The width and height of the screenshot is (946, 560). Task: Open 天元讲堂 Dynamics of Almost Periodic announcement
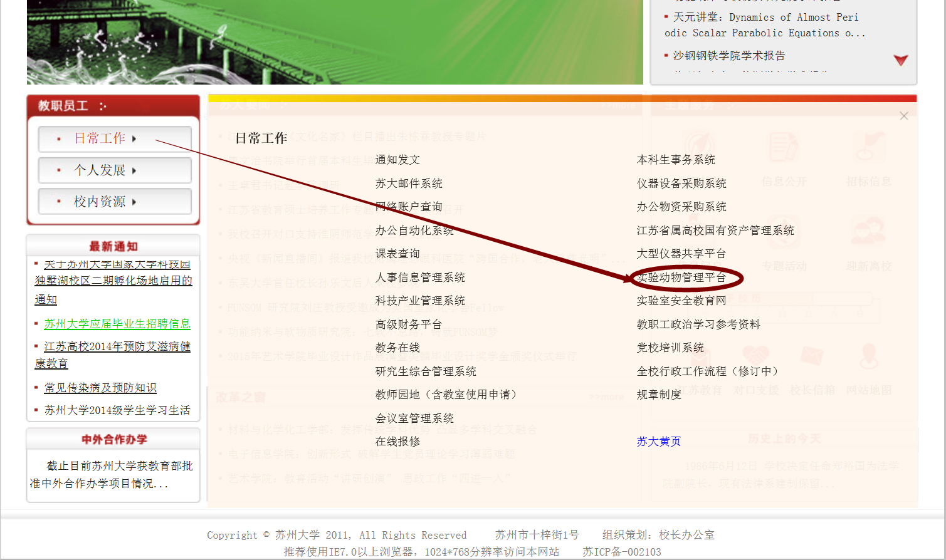(x=765, y=25)
